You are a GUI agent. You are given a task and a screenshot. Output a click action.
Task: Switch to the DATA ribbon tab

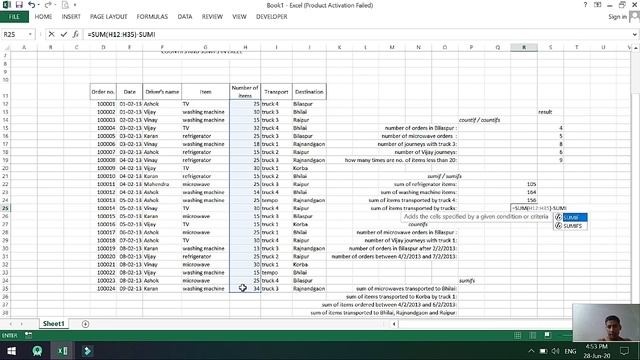pyautogui.click(x=184, y=17)
